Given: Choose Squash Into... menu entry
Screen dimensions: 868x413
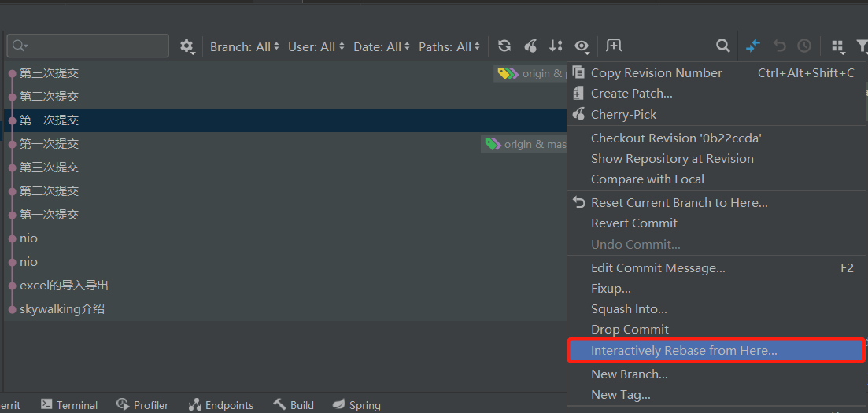Looking at the screenshot, I should (716, 309).
